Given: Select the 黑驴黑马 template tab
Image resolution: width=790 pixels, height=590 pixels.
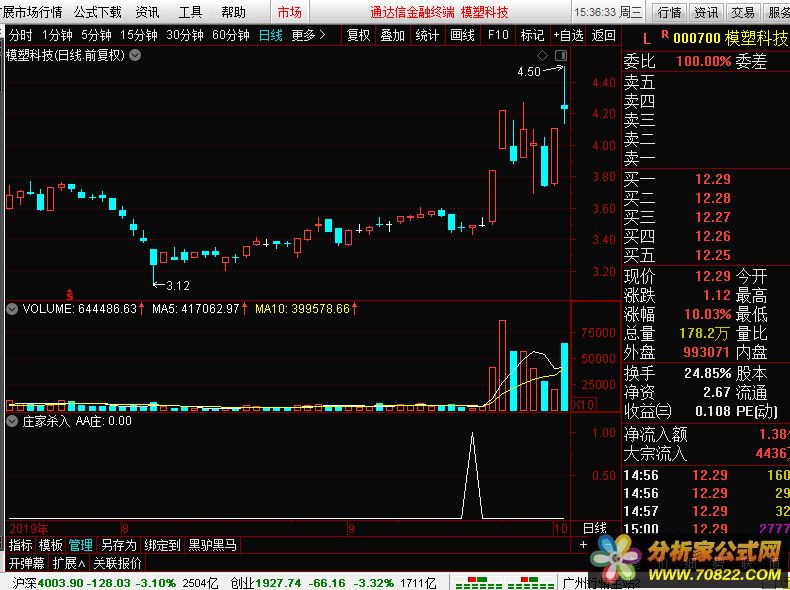Looking at the screenshot, I should click(212, 545).
